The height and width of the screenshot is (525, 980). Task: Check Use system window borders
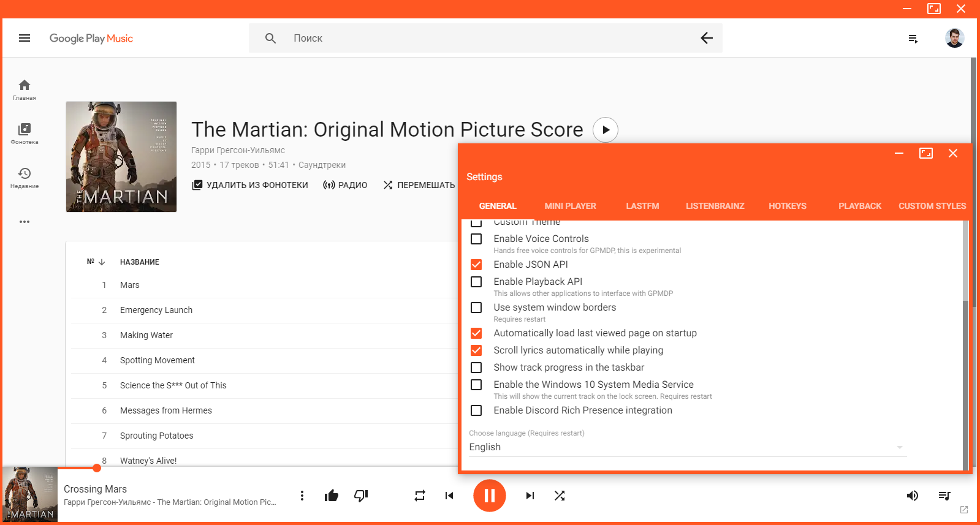pyautogui.click(x=476, y=308)
